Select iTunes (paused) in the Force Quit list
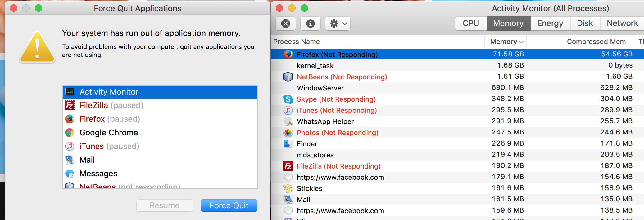 [x=160, y=146]
